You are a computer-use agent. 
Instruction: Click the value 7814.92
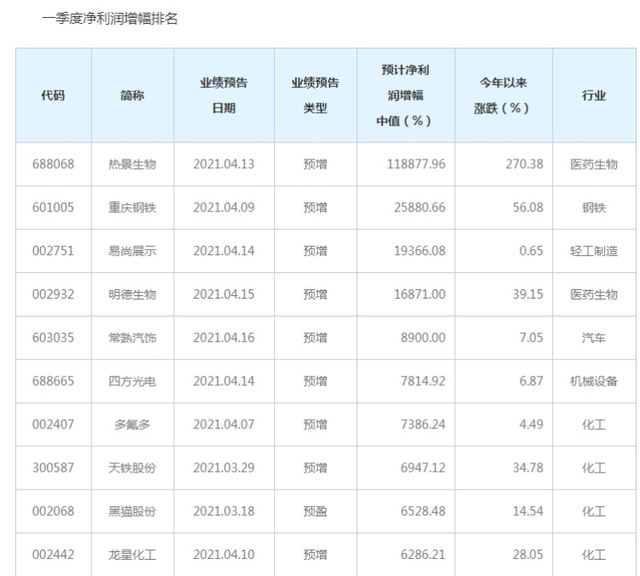tap(423, 381)
